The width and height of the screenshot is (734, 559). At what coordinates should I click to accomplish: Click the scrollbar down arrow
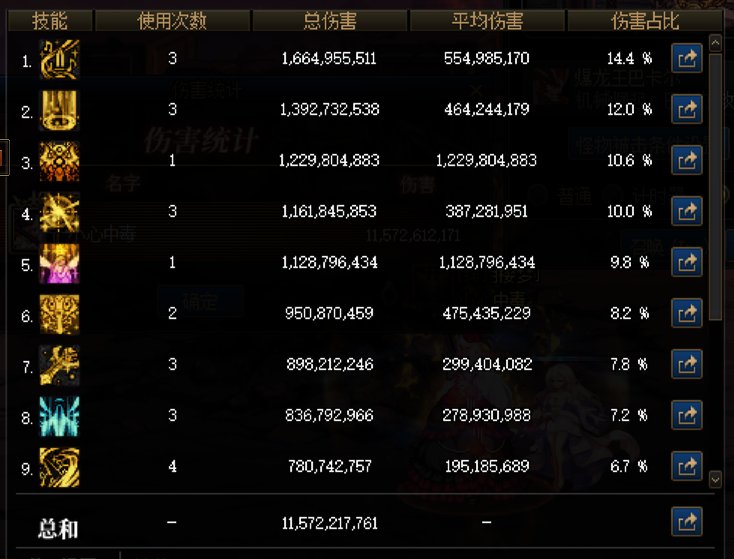click(x=715, y=479)
